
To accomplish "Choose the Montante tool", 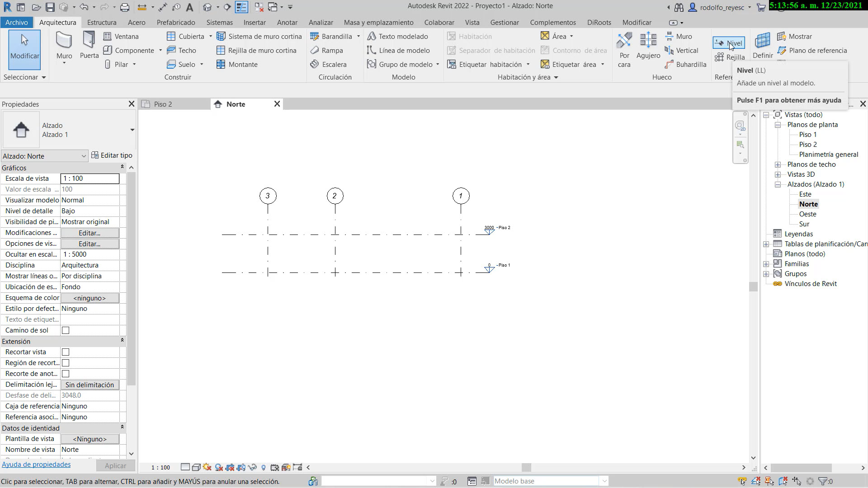I will [x=237, y=64].
